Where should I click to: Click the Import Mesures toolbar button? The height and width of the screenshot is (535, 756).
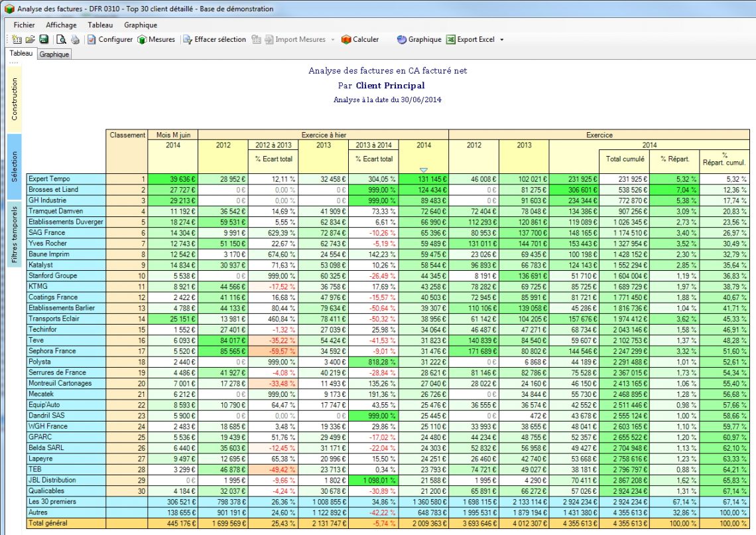(295, 40)
